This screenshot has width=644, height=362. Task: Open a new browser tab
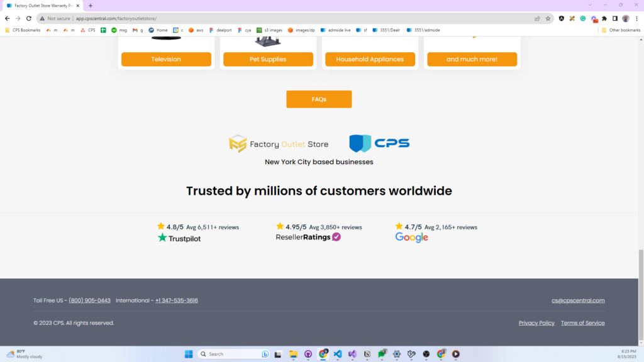91,6
